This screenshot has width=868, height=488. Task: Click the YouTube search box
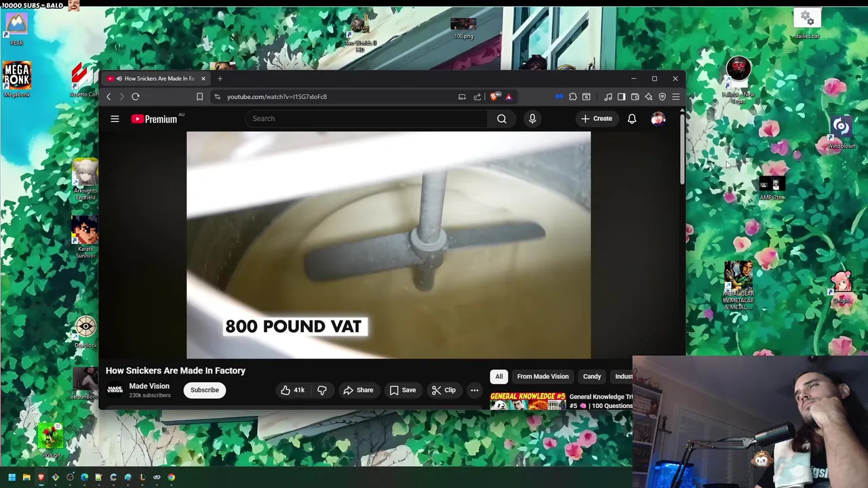click(x=366, y=119)
